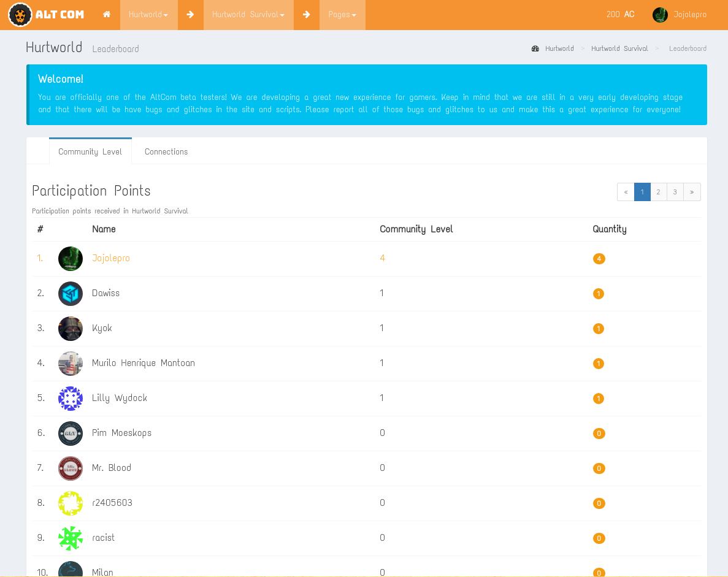Viewport: 728px width, 577px height.
Task: Go to leaderboard page 2
Action: click(x=658, y=192)
